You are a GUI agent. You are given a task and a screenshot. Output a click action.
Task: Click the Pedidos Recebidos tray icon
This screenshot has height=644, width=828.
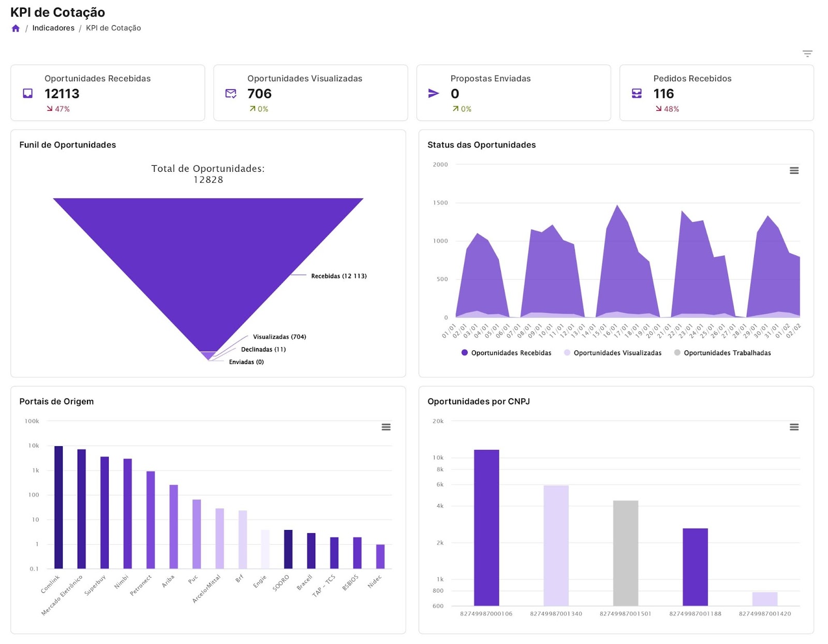[x=637, y=93]
